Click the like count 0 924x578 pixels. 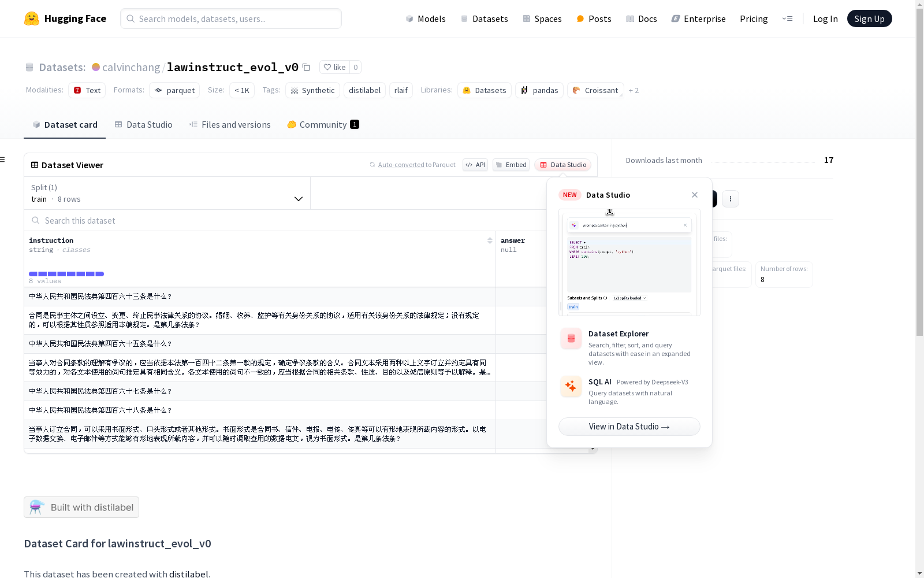pos(356,67)
